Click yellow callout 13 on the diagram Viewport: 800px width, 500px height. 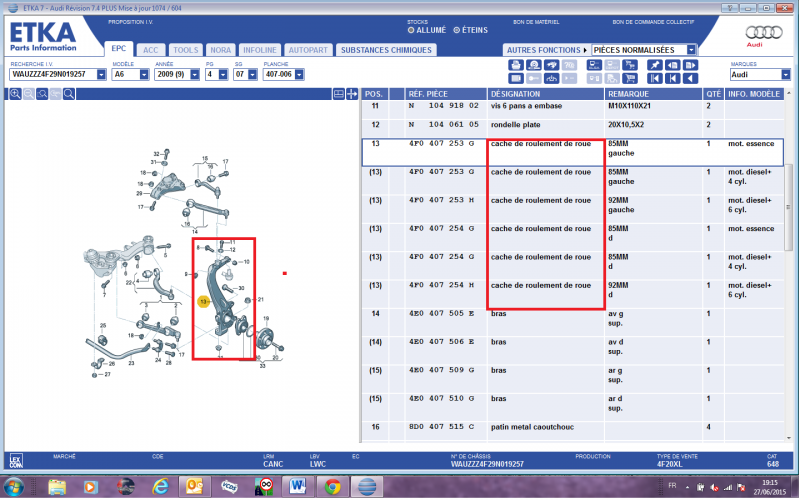203,301
